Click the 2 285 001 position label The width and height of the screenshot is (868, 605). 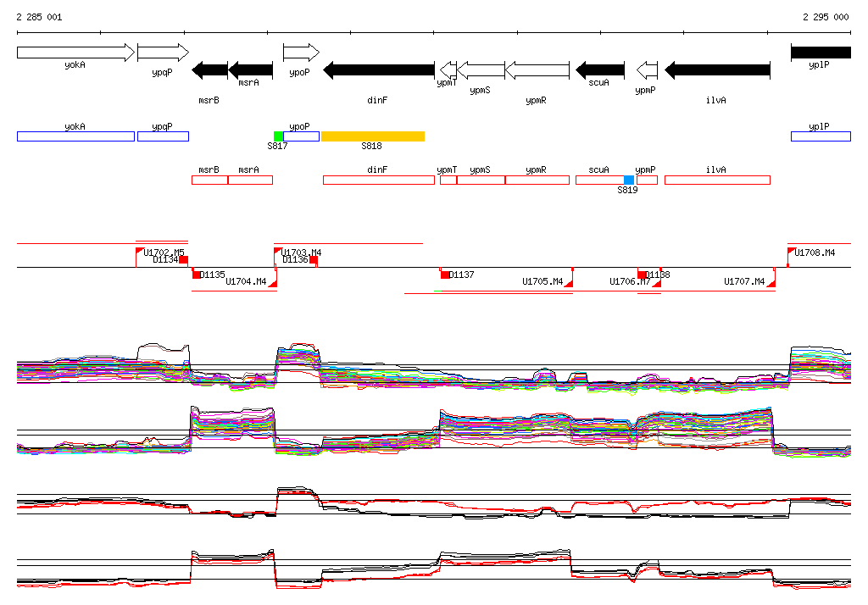(39, 17)
